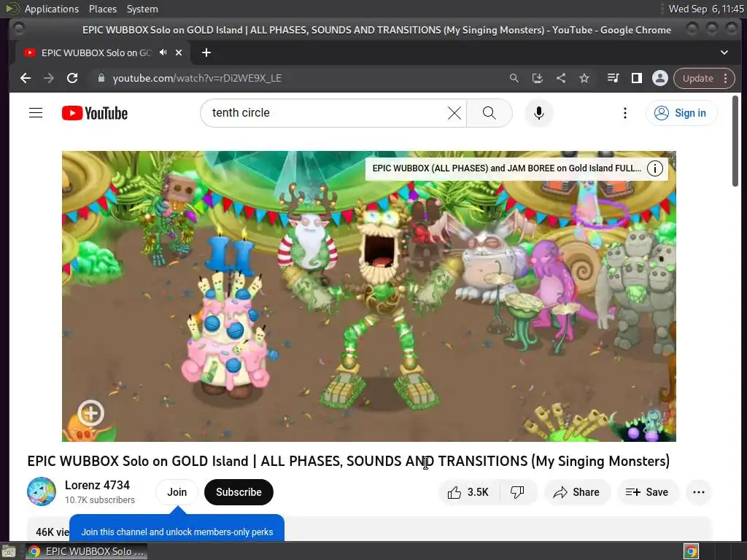Image resolution: width=747 pixels, height=560 pixels.
Task: Select the EPIC WUBBOX Solo taskbar item
Action: coord(86,551)
